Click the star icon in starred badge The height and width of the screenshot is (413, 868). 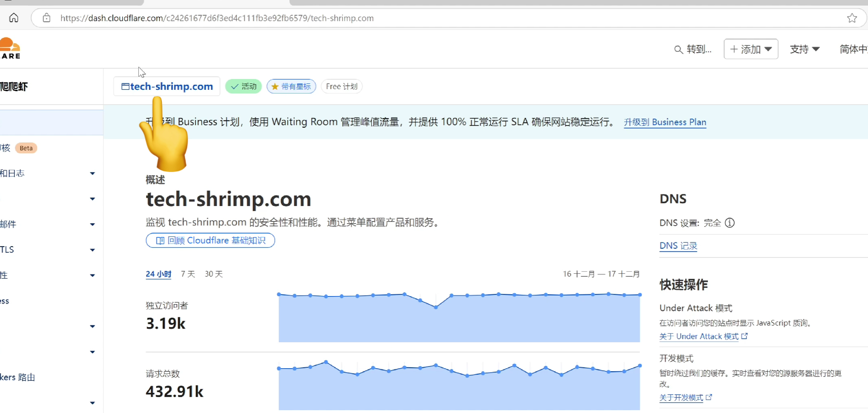[x=275, y=87]
